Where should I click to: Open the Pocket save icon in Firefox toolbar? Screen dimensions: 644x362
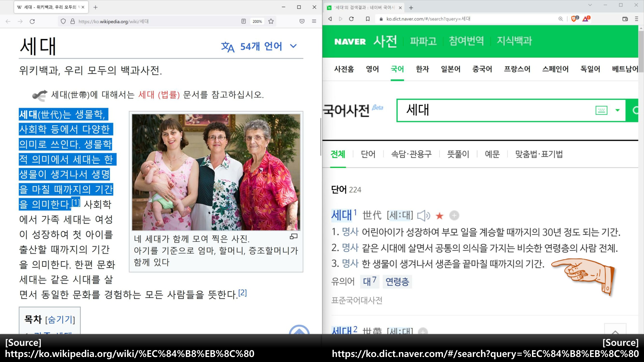click(x=302, y=21)
